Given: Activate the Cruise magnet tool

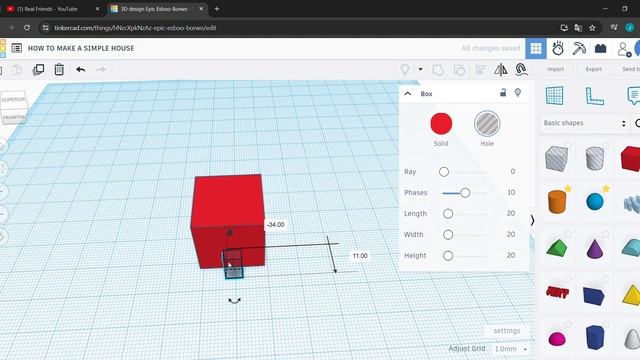Looking at the screenshot, I should tap(521, 69).
